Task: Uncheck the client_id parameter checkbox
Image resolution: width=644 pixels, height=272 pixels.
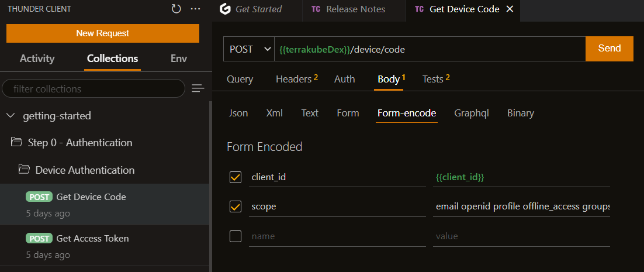Action: point(236,177)
